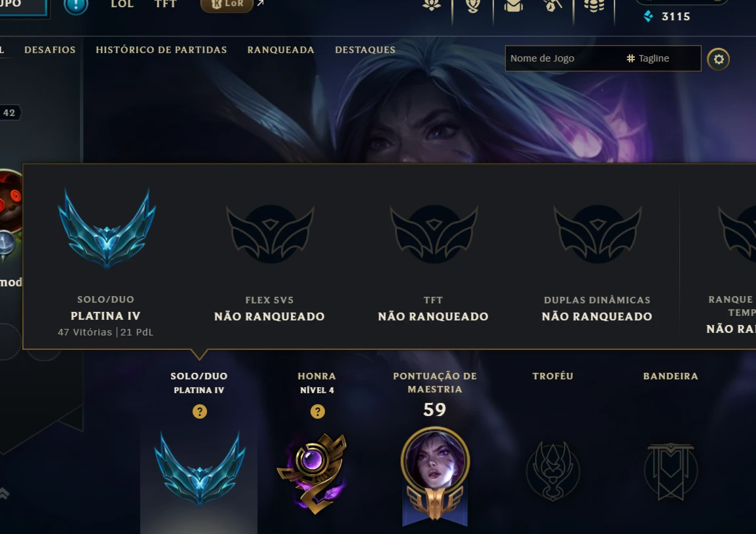Switch to Histórico de Partidas tab

pos(161,50)
